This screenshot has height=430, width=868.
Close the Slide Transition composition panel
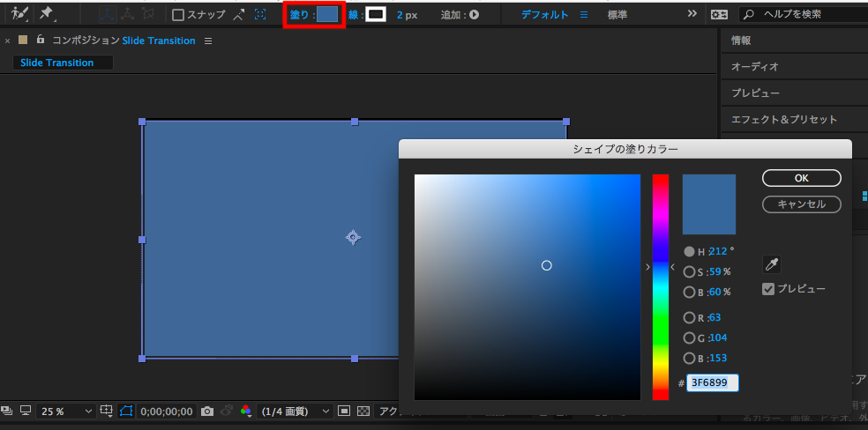click(7, 41)
